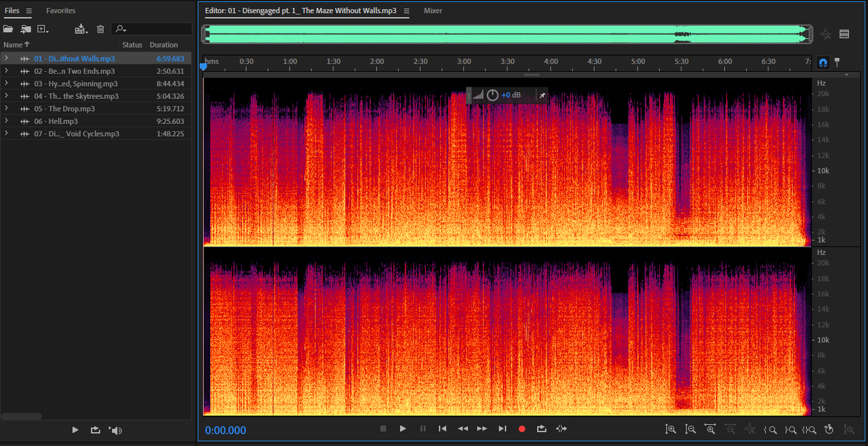
Task: Expand the 02 - Be...n Two Ends.mp3 row
Action: tap(6, 71)
